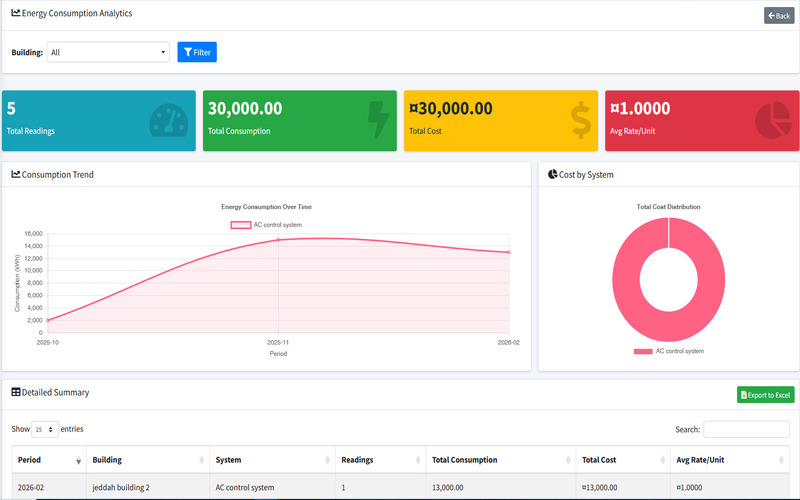The height and width of the screenshot is (500, 800).
Task: Sort table by Total Cost column
Action: click(623, 460)
